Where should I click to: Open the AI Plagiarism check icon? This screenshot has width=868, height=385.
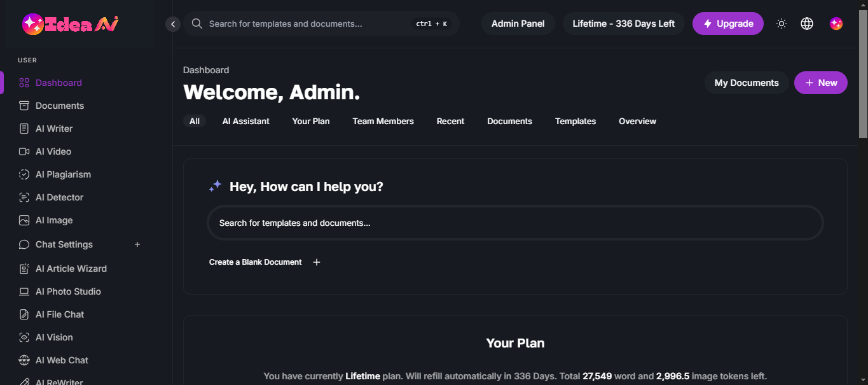pyautogui.click(x=24, y=174)
